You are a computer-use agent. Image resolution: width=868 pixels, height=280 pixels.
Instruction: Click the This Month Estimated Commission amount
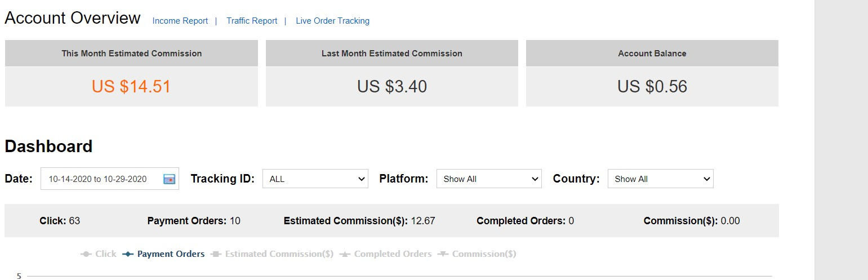(x=131, y=86)
